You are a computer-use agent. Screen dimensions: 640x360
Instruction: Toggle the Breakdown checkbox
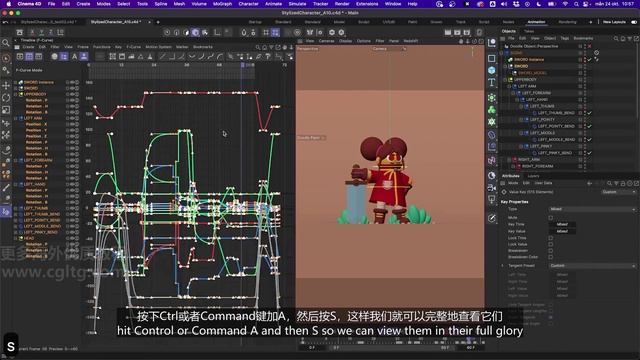(551, 251)
